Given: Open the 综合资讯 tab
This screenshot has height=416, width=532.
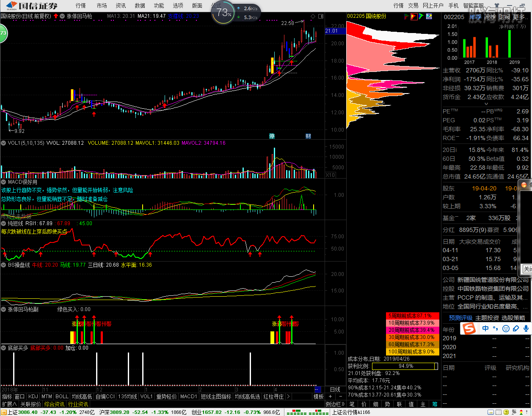Looking at the screenshot, I should click(54, 404).
